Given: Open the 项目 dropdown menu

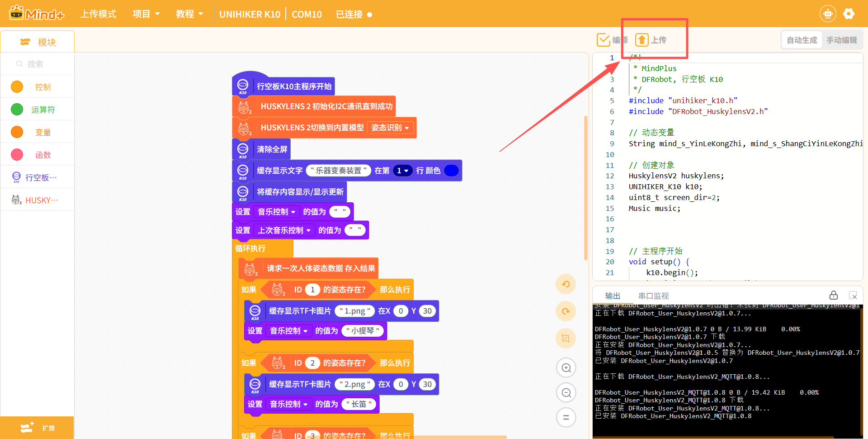Looking at the screenshot, I should (146, 14).
